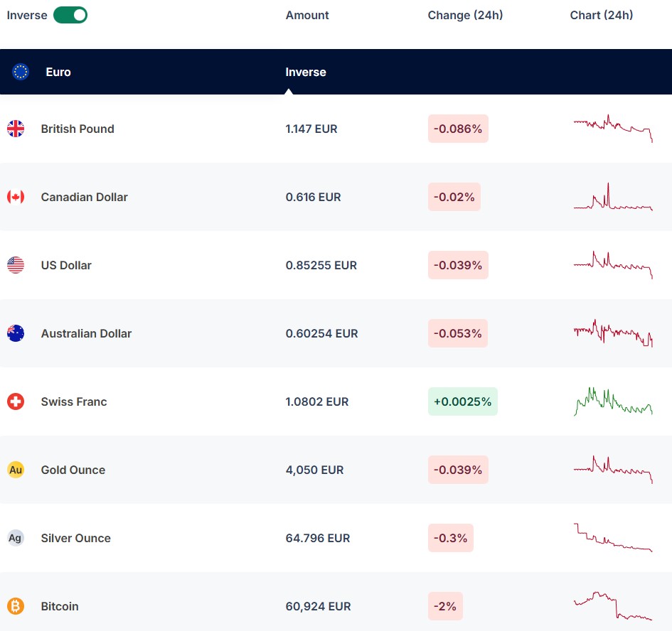Click the Australian Dollar flag icon

(x=16, y=333)
